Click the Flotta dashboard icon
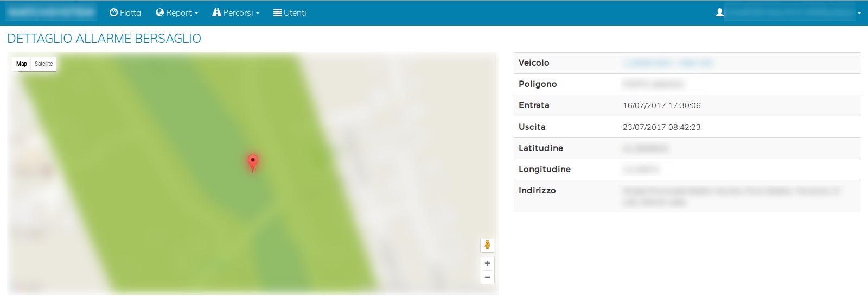This screenshot has width=868, height=307. [x=113, y=12]
